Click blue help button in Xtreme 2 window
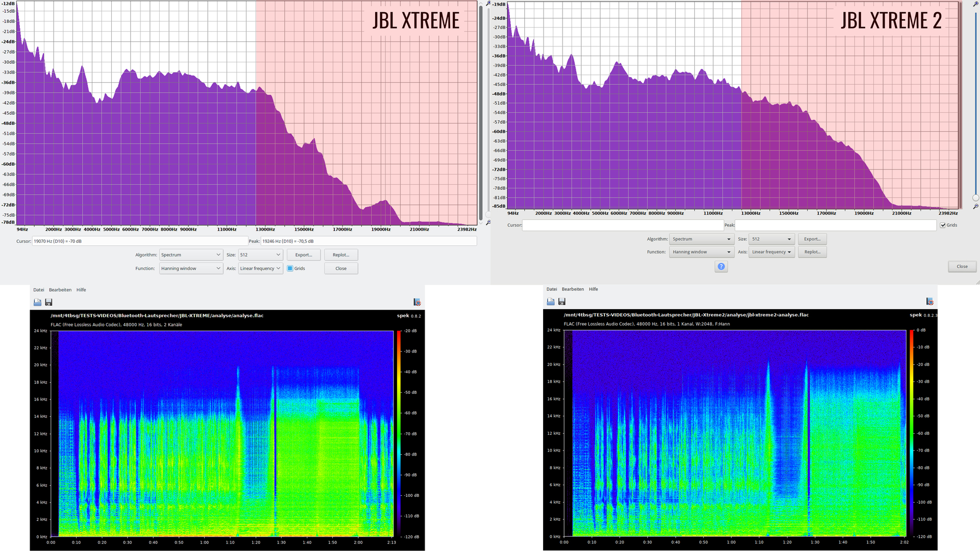 (721, 266)
